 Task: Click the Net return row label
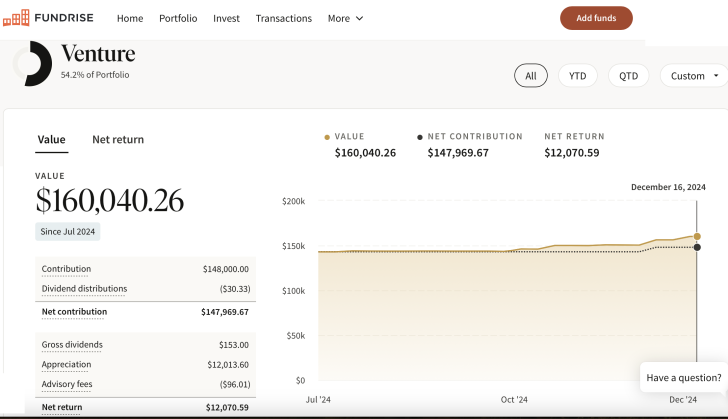click(x=62, y=407)
